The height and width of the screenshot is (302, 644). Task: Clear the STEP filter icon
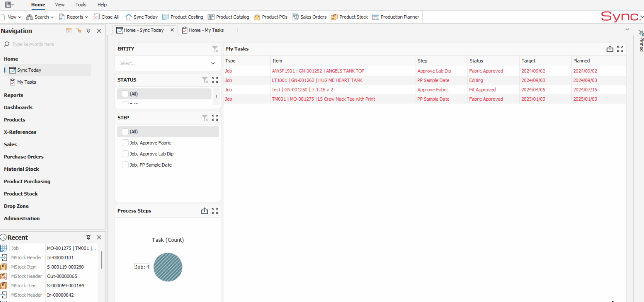click(205, 118)
